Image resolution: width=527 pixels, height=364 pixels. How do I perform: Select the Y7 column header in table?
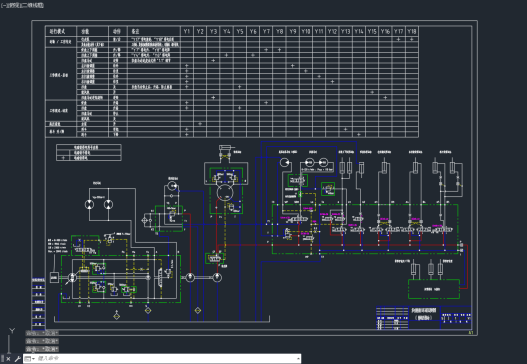pos(266,31)
